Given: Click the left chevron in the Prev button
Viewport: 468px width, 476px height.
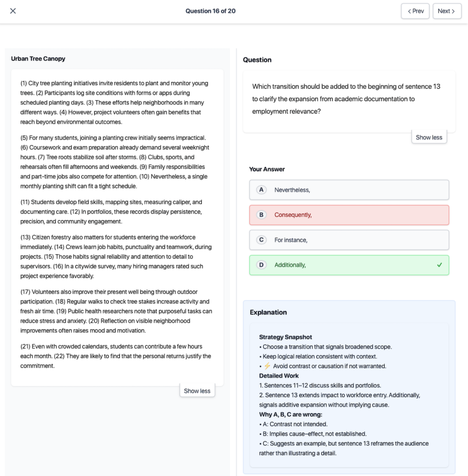Looking at the screenshot, I should (x=409, y=11).
